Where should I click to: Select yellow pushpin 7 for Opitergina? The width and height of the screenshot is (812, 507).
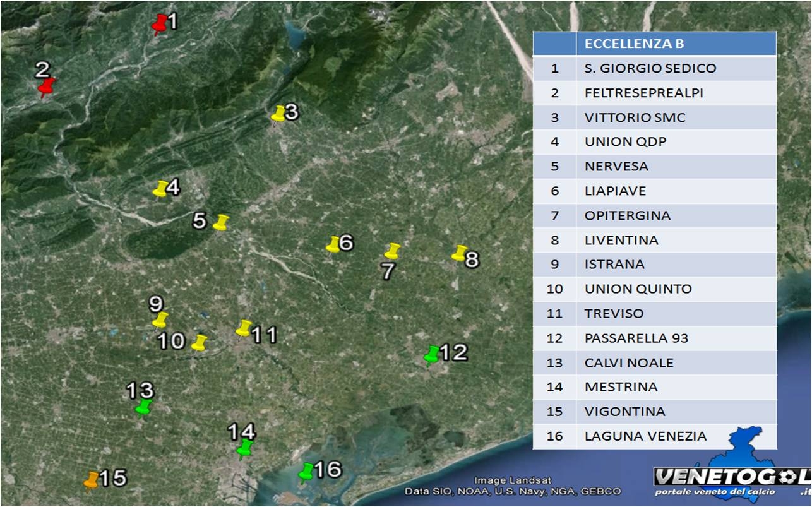[x=392, y=251]
